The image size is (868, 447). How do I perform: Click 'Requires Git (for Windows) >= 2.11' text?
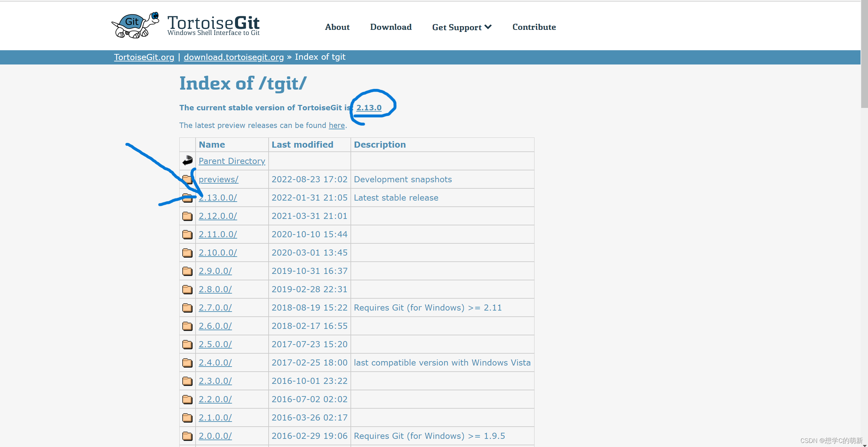click(428, 308)
